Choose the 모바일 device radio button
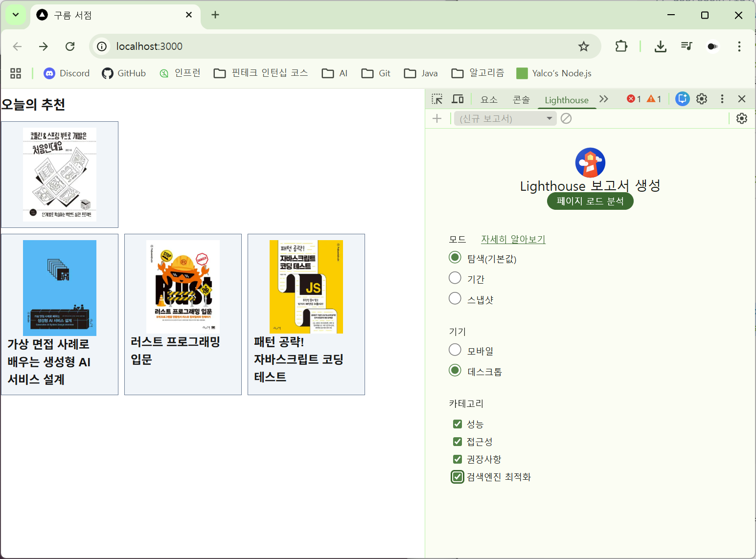756x559 pixels. [455, 350]
